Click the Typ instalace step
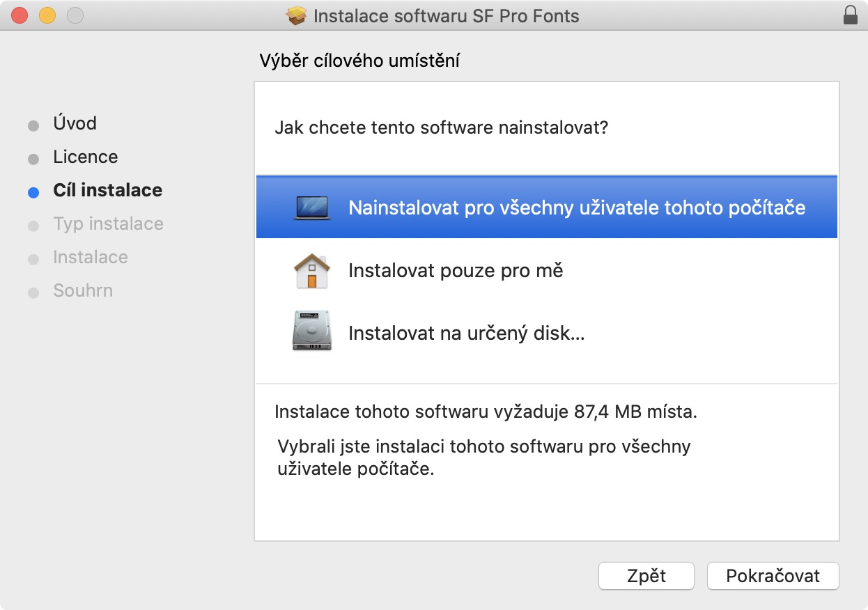Screen dimensions: 868x610 click(108, 224)
